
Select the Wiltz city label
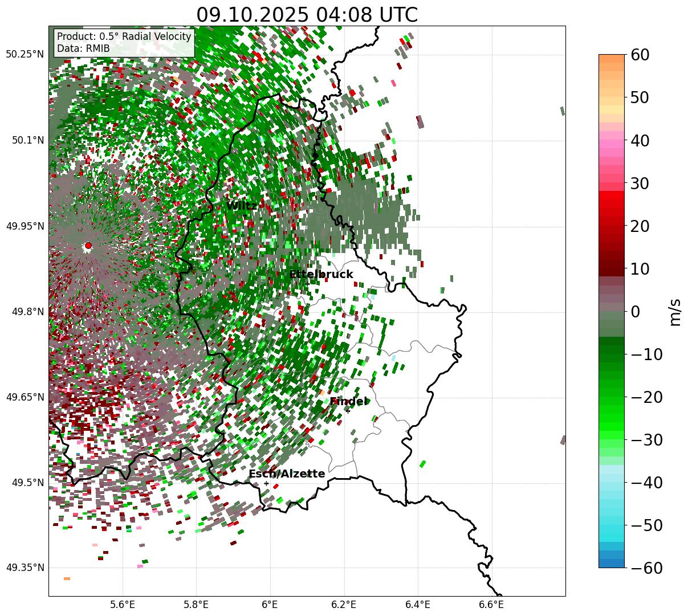click(242, 206)
